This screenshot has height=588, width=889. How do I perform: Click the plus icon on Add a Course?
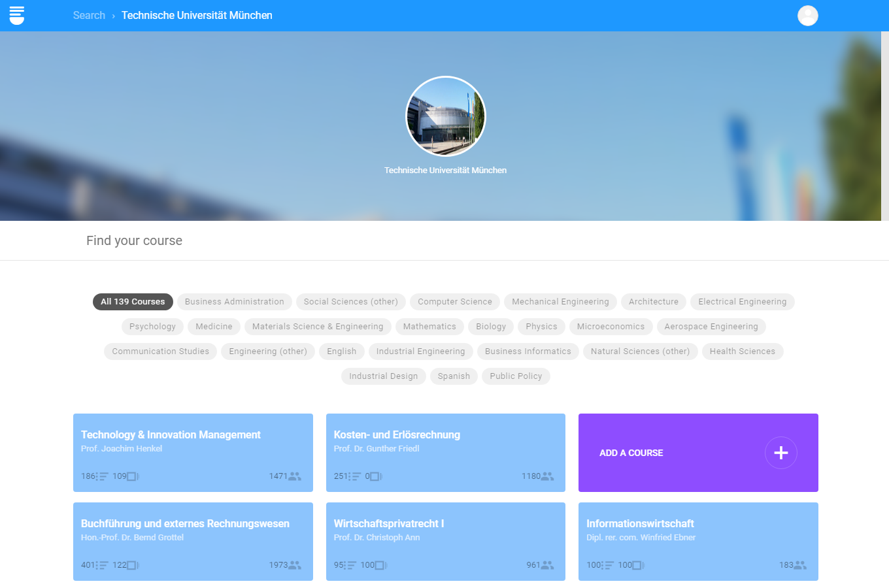781,453
